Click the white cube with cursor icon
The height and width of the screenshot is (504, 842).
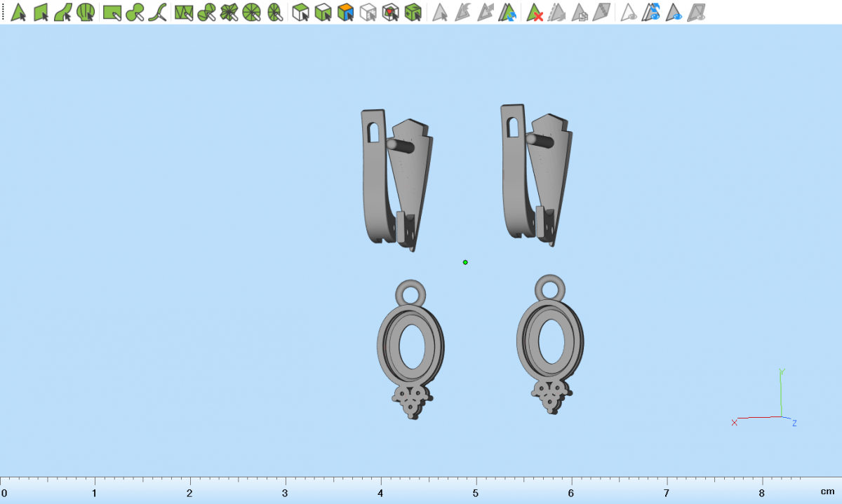(x=368, y=12)
